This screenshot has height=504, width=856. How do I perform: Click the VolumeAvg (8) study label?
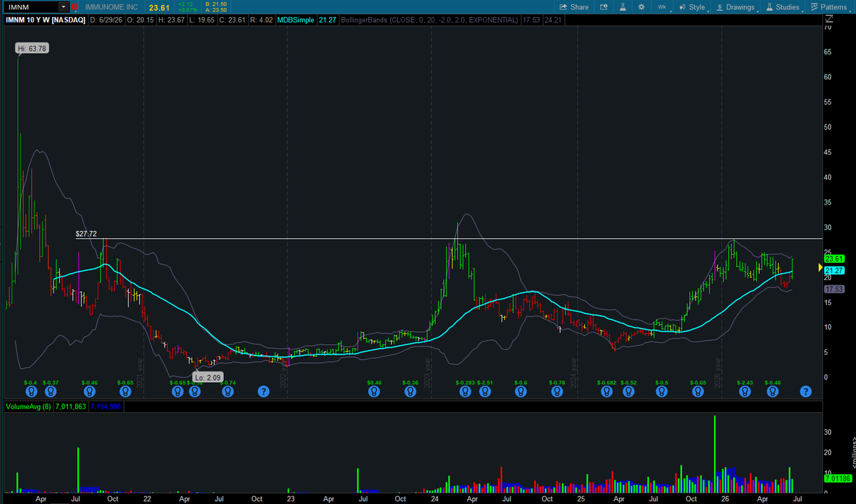tap(28, 407)
